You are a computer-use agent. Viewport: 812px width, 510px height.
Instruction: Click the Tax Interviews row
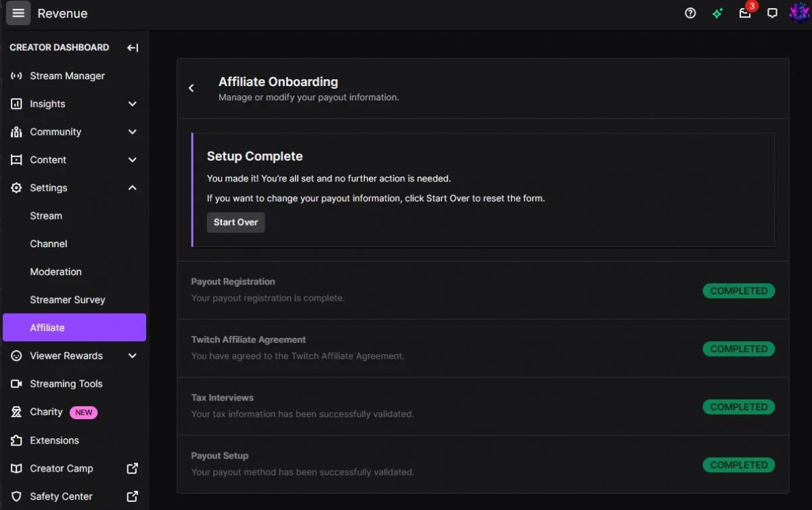coord(483,406)
